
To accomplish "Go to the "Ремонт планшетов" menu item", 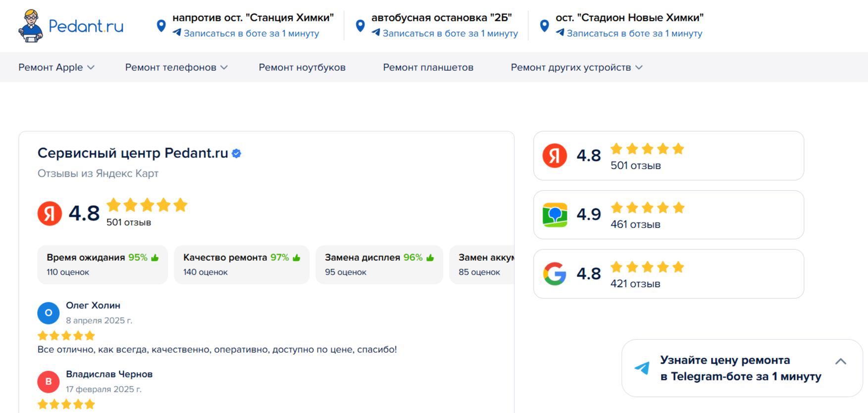I will tap(428, 67).
